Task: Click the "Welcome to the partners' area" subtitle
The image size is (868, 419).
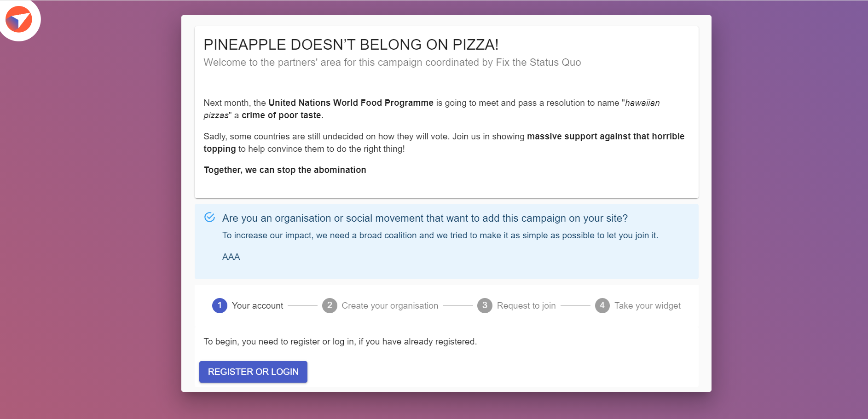Action: (392, 63)
